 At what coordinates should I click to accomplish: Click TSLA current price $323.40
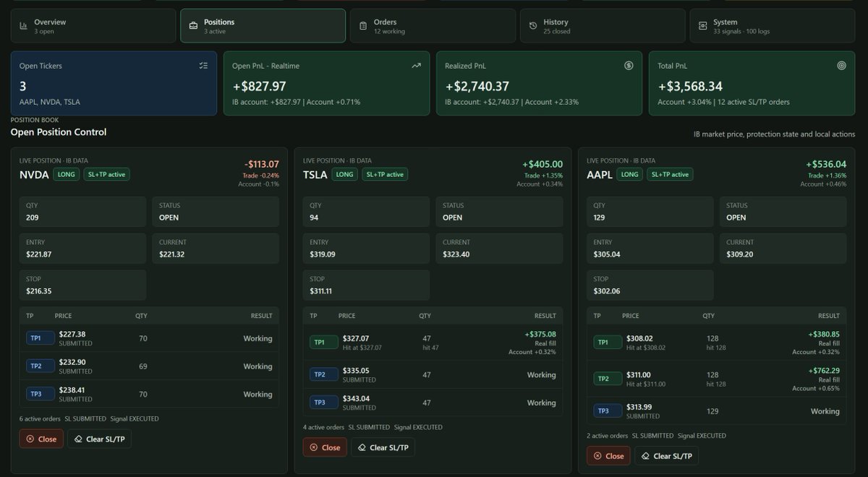(456, 254)
